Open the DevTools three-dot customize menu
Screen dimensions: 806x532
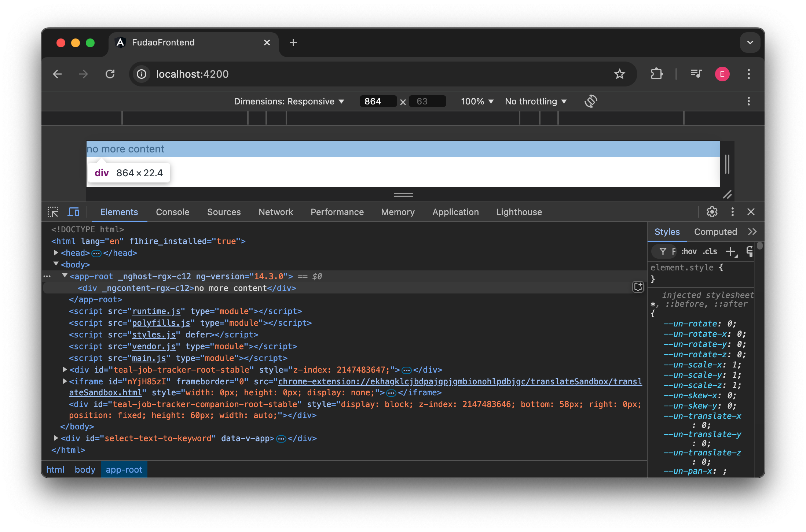point(732,212)
